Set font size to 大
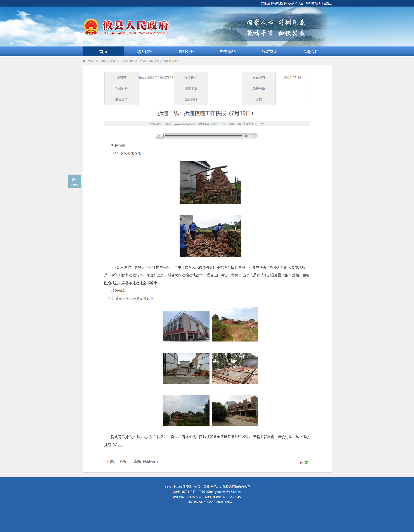The height and width of the screenshot is (532, 414). (x=262, y=124)
